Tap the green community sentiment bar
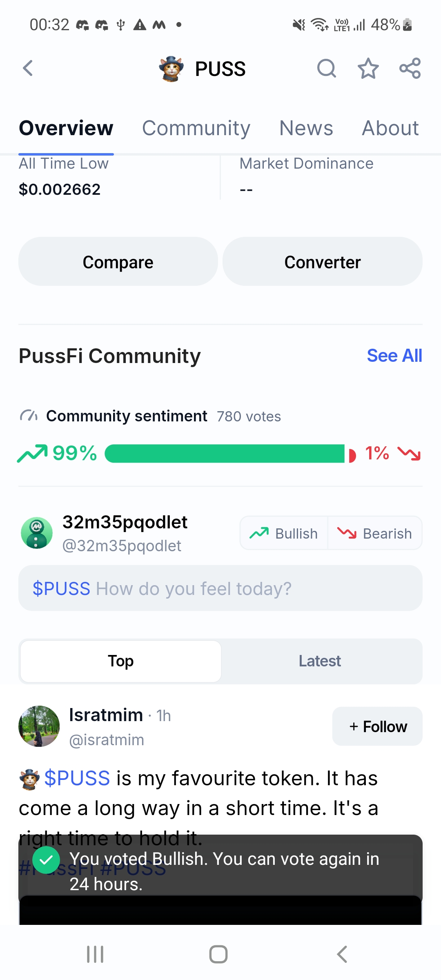The width and height of the screenshot is (441, 980). 225,454
